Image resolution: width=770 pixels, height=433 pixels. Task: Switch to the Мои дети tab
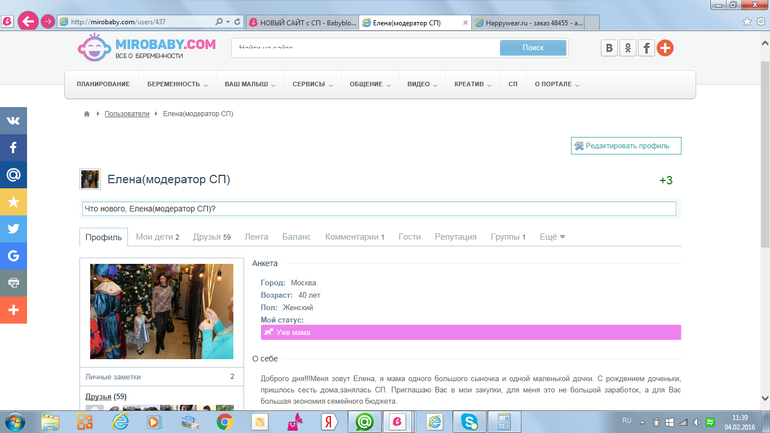(157, 237)
